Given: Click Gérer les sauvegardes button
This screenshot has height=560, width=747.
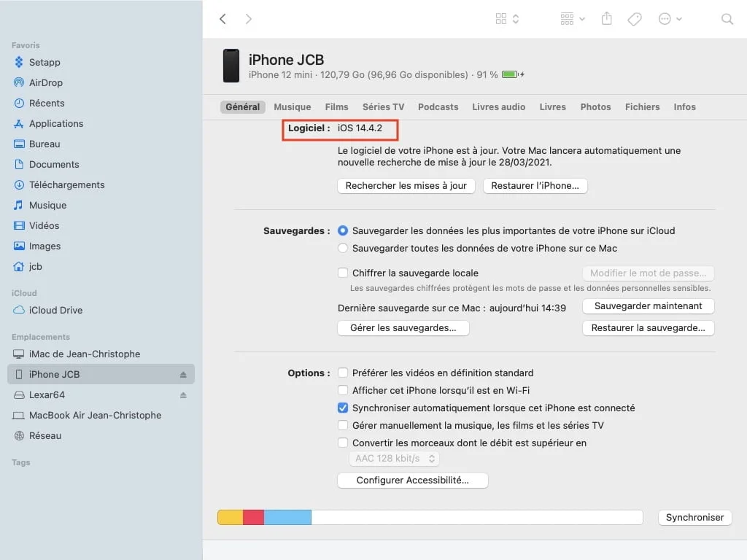Looking at the screenshot, I should click(x=403, y=328).
